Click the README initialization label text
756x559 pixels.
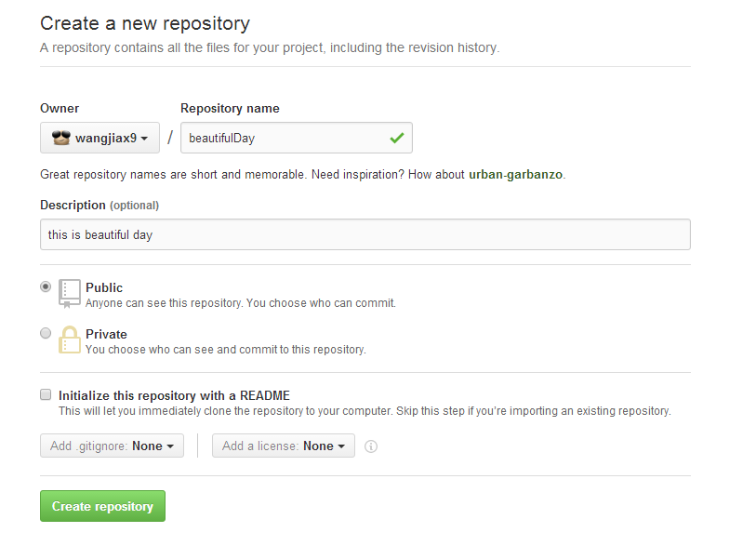[x=174, y=395]
